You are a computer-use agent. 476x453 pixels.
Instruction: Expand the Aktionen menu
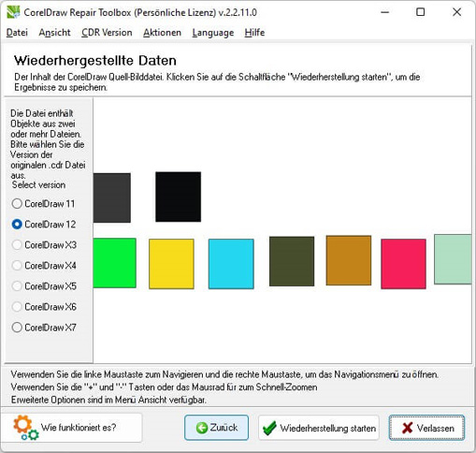162,33
